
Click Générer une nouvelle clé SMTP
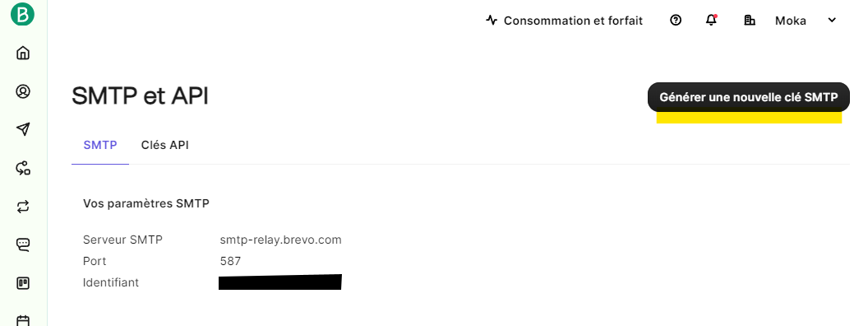[749, 97]
